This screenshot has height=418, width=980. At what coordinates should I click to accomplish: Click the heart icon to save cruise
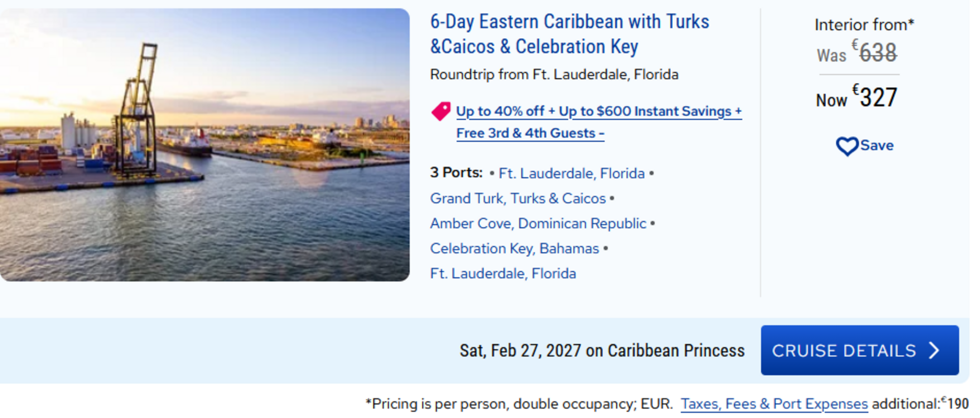pos(847,146)
